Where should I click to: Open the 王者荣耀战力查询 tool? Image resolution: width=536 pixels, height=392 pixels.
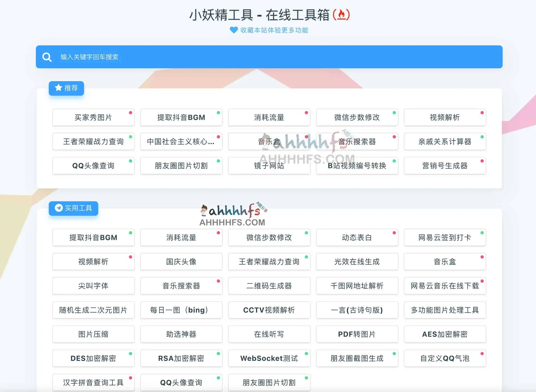[93, 141]
